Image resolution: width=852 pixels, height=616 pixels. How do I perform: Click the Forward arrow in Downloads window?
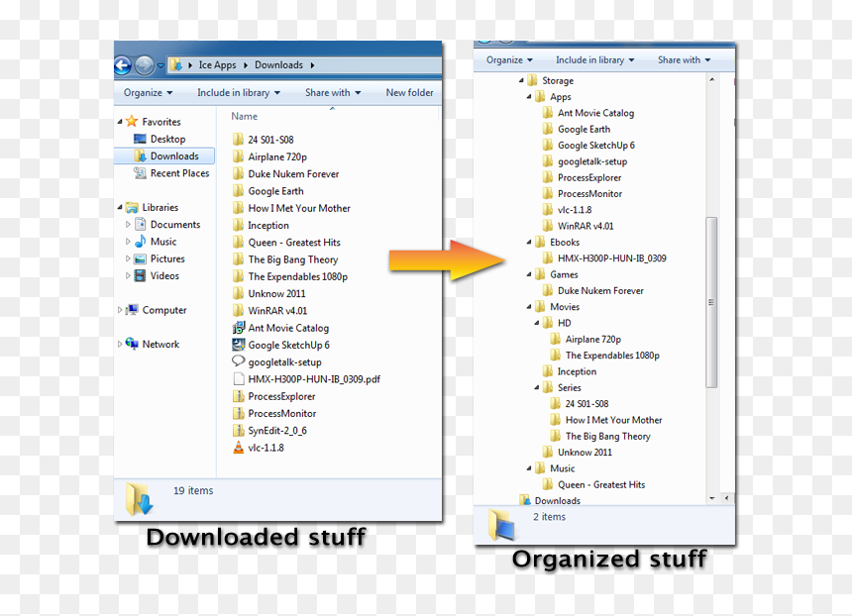[145, 65]
